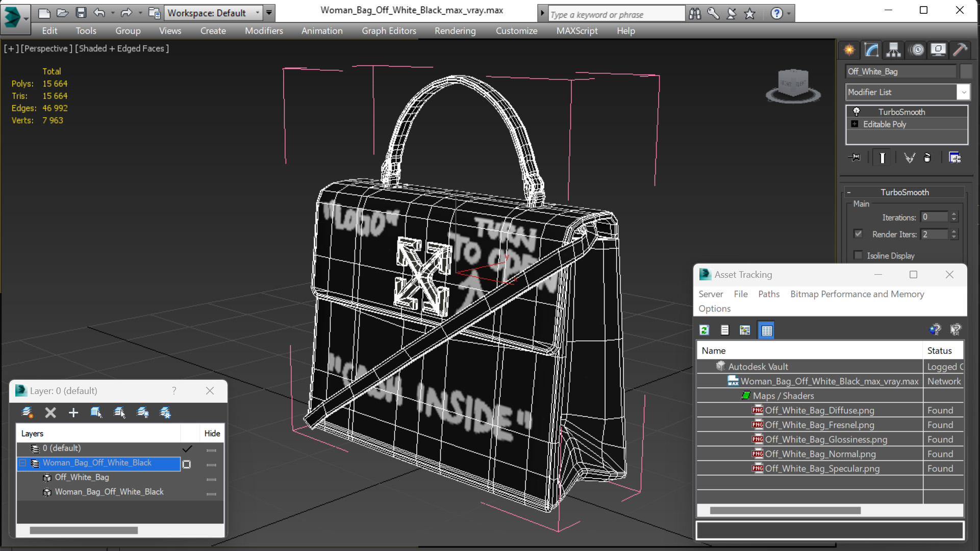Click the [Perspective] viewport label

(x=46, y=48)
